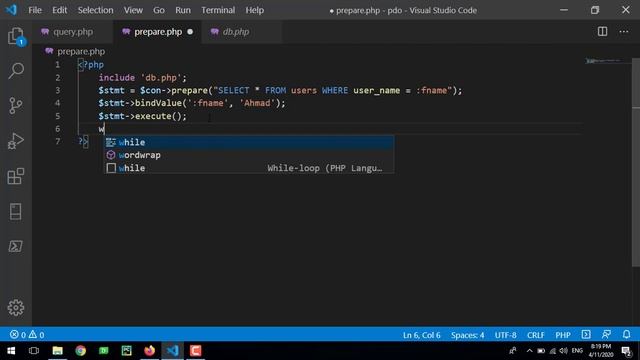
Task: Launch Chrome from the taskbar
Action: (x=80, y=351)
